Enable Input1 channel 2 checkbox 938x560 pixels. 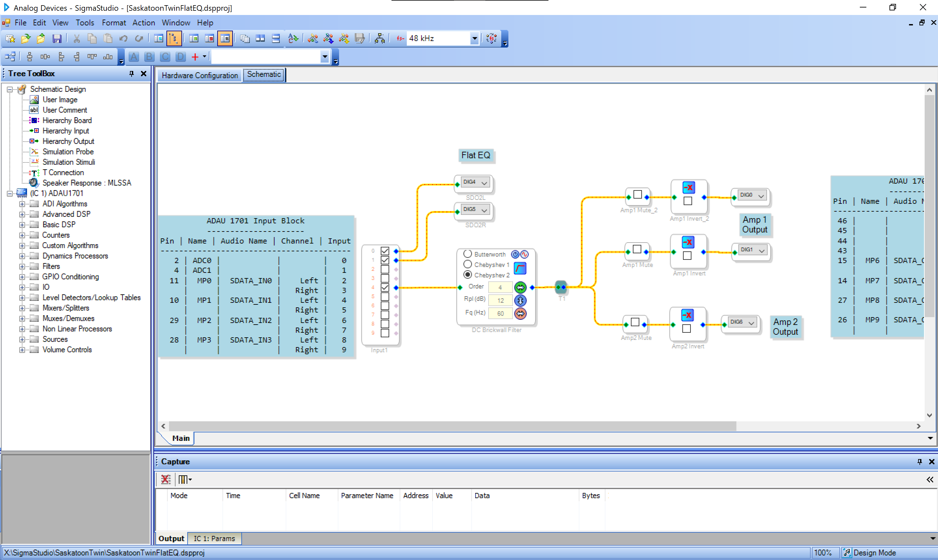[x=385, y=270]
